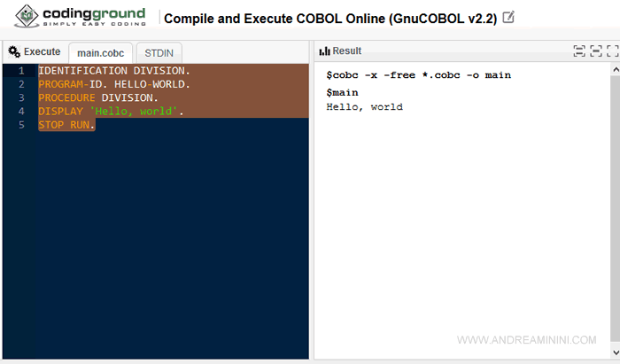Click line number 5 in the editor gutter

[x=19, y=125]
